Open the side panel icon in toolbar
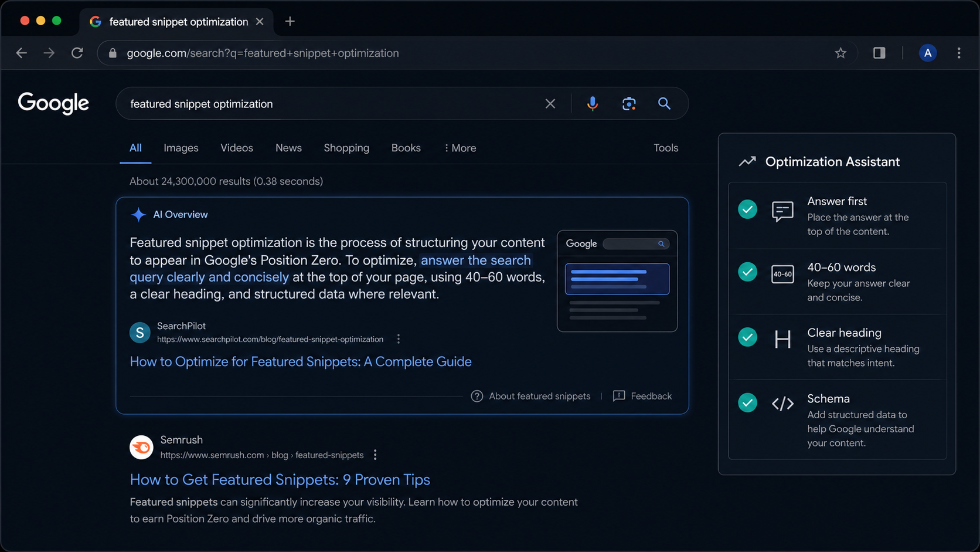980x552 pixels. [879, 53]
